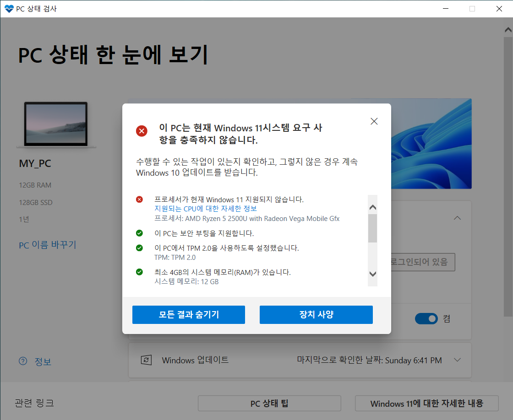Screen dimensions: 513x420
Task: Click results list scroll down arrow
Action: [x=373, y=274]
